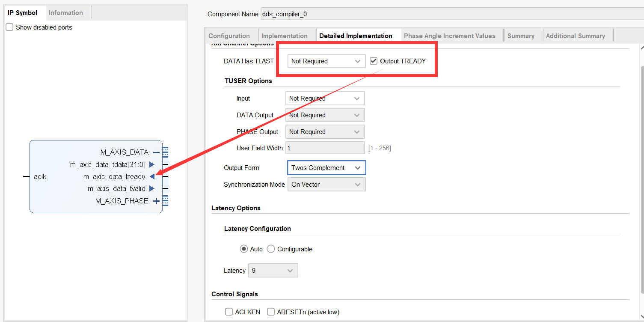Collapse the M_AXIS_DATA bus minus icon

pyautogui.click(x=156, y=152)
